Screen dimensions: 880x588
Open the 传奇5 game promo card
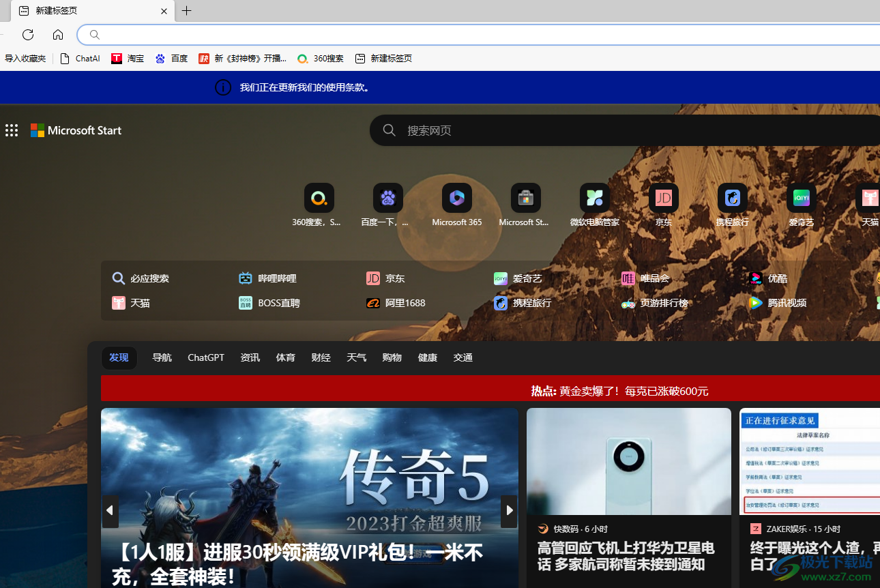click(310, 498)
